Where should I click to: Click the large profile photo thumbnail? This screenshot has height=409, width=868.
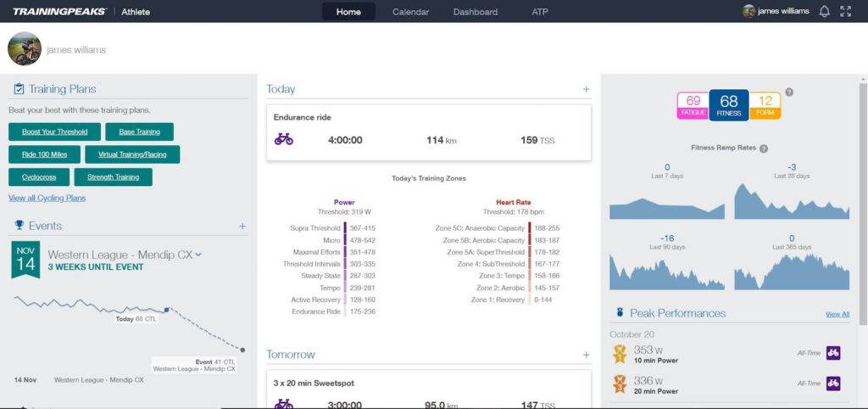coord(25,48)
